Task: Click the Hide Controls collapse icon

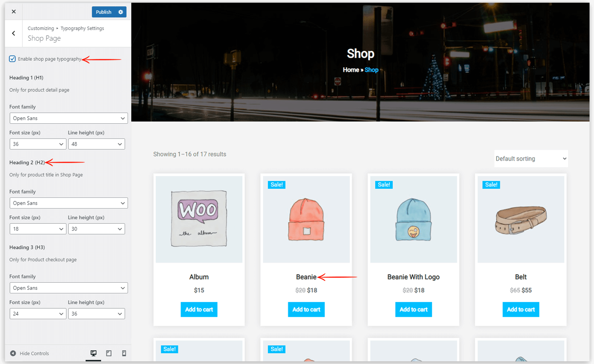Action: pyautogui.click(x=13, y=353)
